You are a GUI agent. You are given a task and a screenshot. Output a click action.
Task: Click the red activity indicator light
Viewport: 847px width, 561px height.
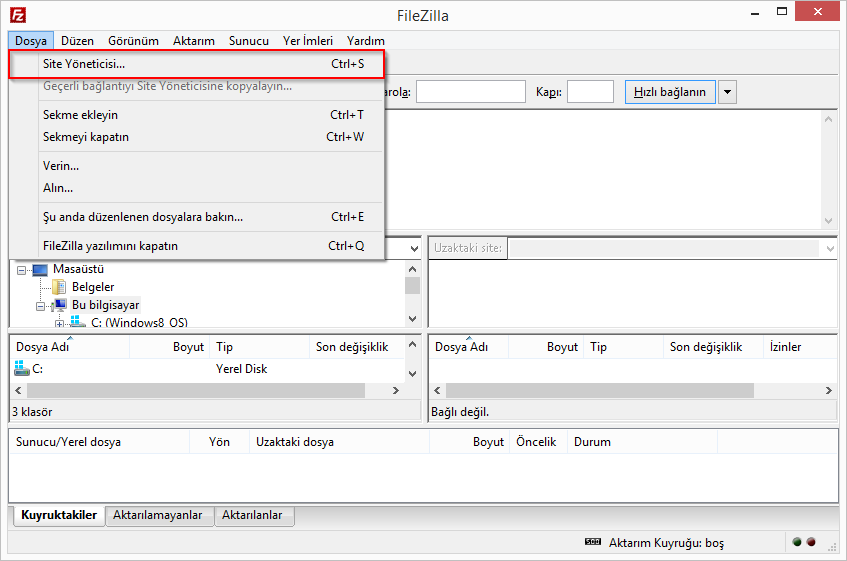[x=811, y=542]
